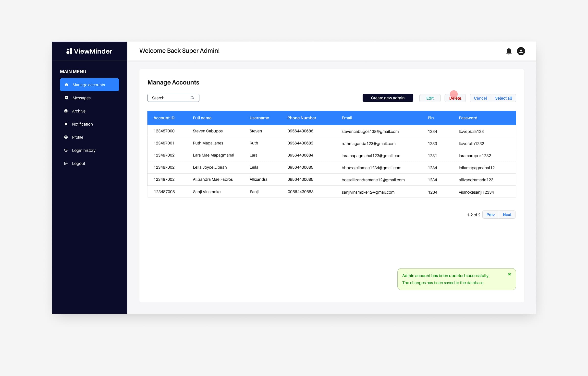The image size is (588, 376).
Task: Dismiss the success notification toast
Action: [x=509, y=274]
